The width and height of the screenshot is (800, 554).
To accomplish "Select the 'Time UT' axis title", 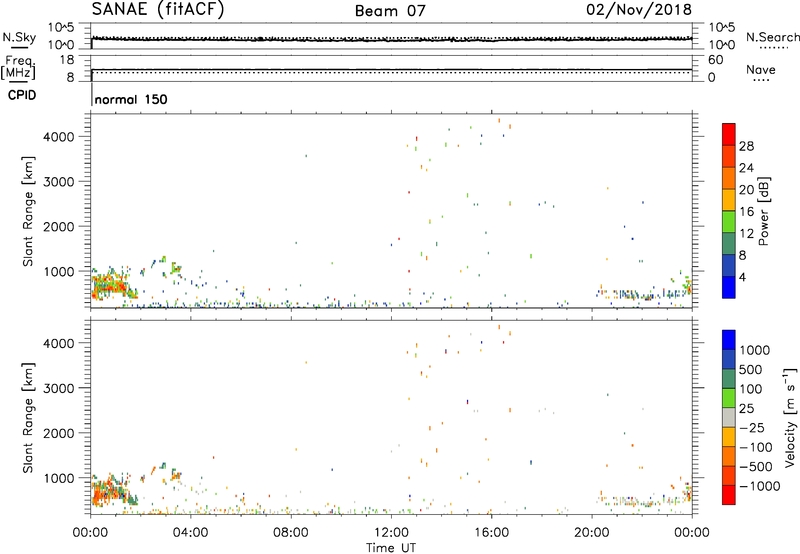I will click(x=391, y=548).
